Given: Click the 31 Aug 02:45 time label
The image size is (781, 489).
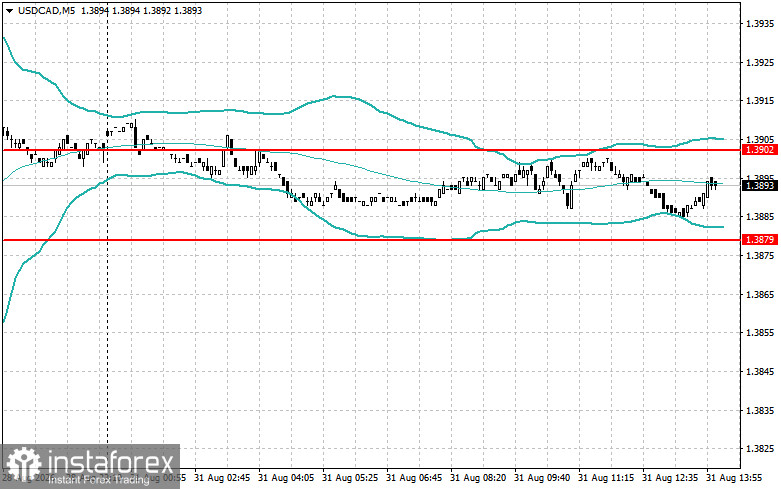Looking at the screenshot, I should coord(222,478).
